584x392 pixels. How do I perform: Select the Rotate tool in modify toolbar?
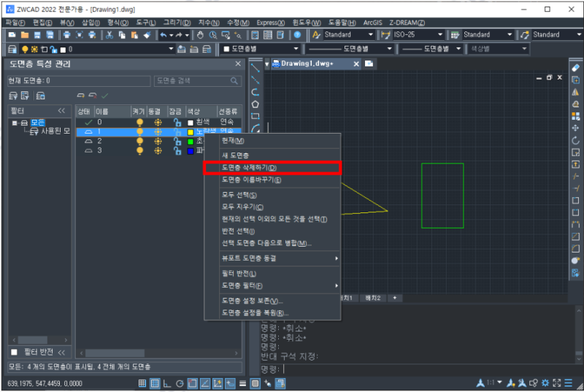575,140
